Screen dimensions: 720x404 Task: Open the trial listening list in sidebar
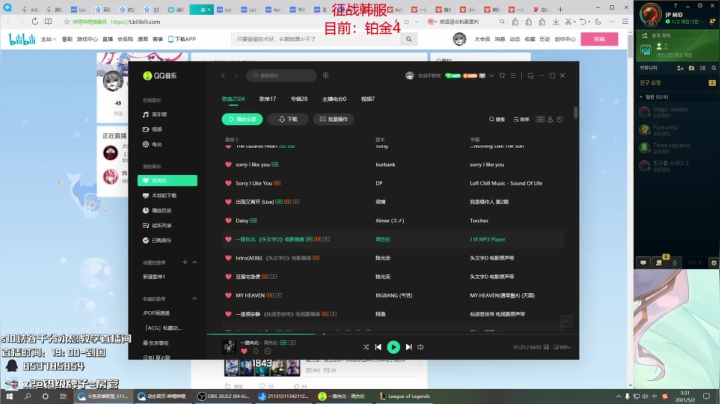[157, 225]
